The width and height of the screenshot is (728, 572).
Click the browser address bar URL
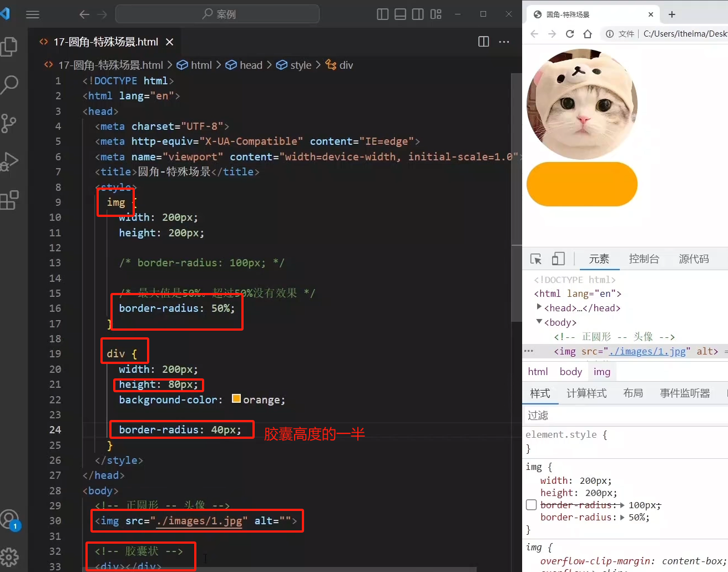(x=685, y=34)
